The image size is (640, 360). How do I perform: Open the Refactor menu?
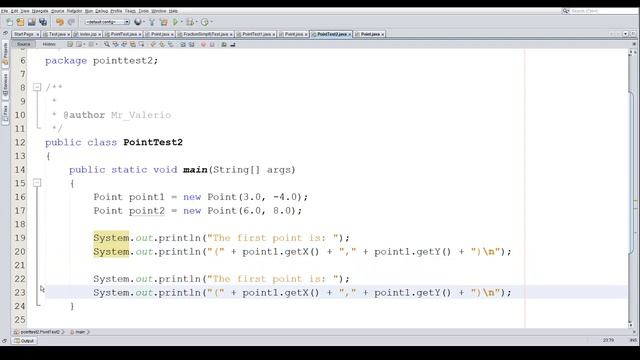74,11
